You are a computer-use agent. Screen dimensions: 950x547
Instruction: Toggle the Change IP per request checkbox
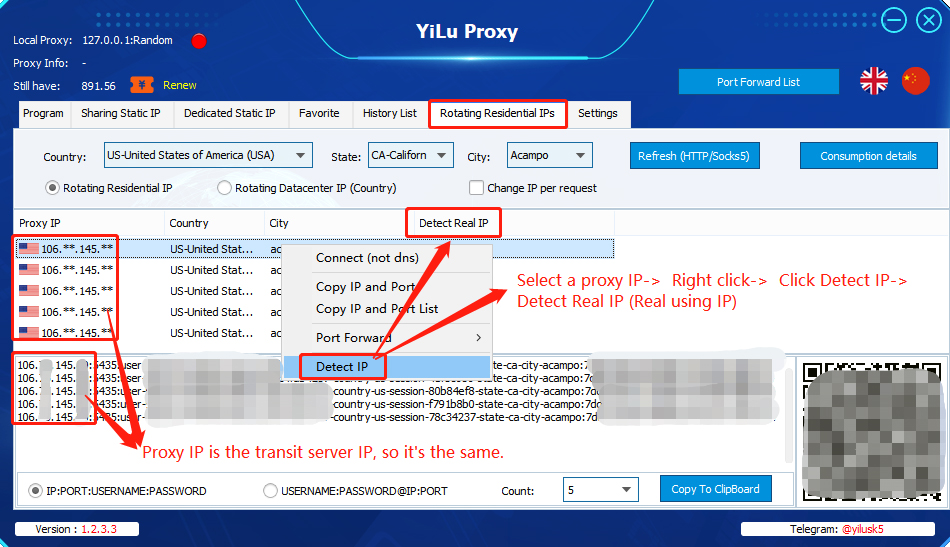pyautogui.click(x=476, y=188)
